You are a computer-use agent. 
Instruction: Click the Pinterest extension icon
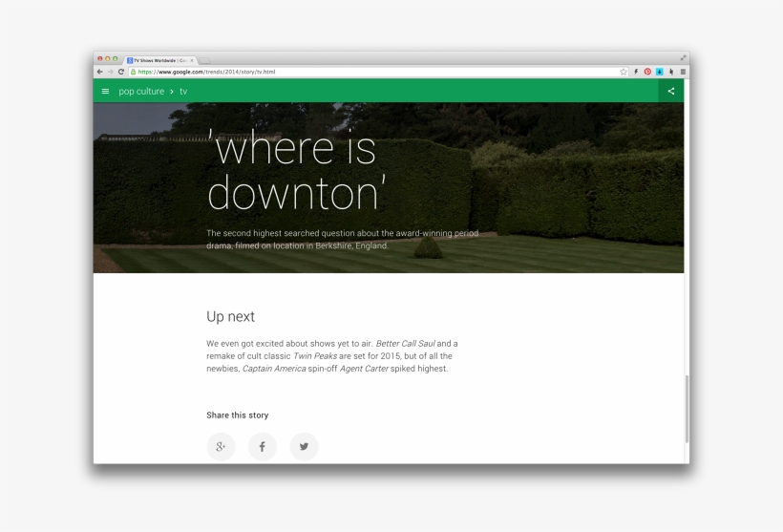click(647, 72)
